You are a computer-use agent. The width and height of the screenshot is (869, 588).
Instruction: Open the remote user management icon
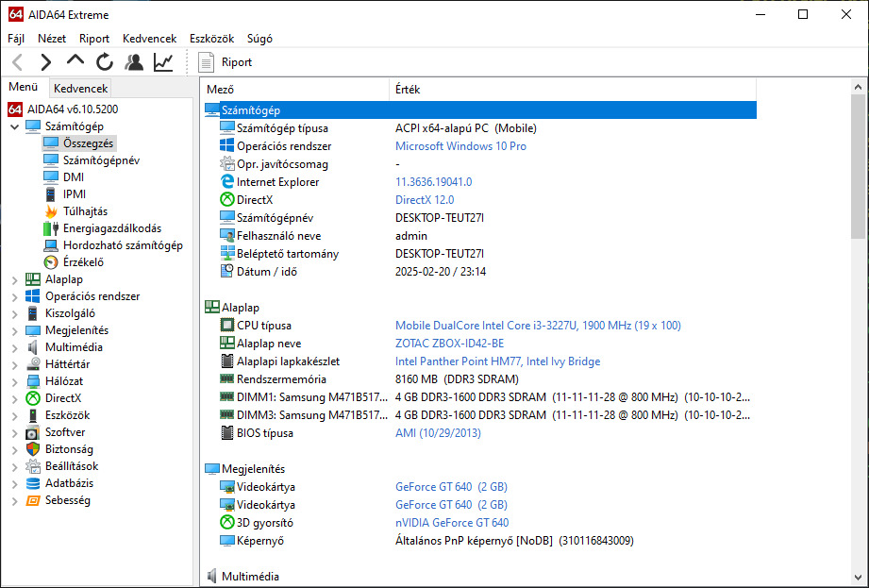pyautogui.click(x=134, y=62)
